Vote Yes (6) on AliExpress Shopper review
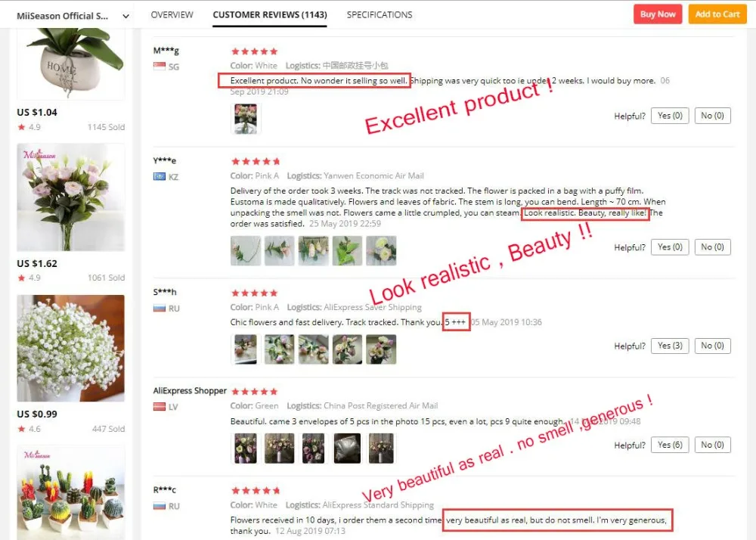The image size is (756, 540). tap(670, 445)
